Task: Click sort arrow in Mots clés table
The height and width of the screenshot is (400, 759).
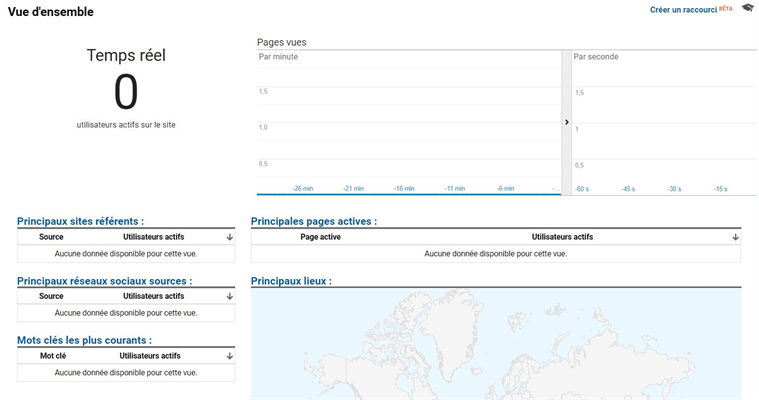Action: [x=229, y=355]
